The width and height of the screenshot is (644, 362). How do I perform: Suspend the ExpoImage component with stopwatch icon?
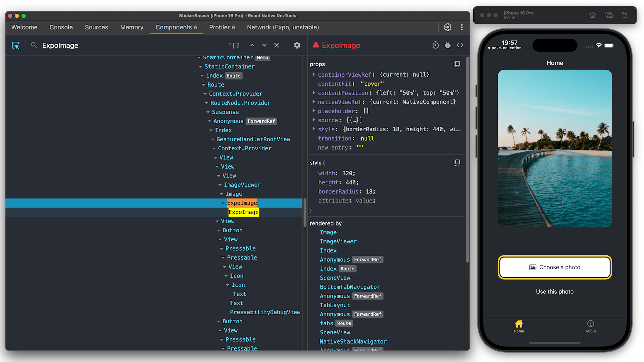pyautogui.click(x=435, y=45)
